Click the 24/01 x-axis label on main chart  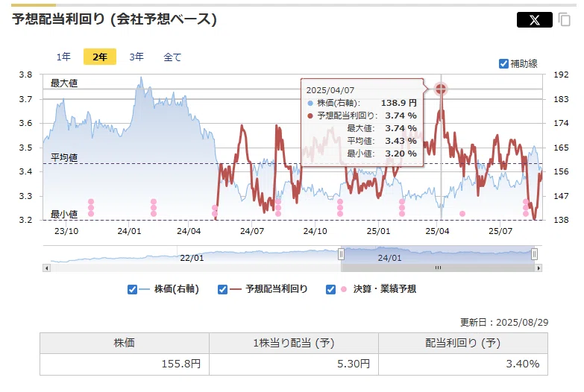[x=129, y=231]
